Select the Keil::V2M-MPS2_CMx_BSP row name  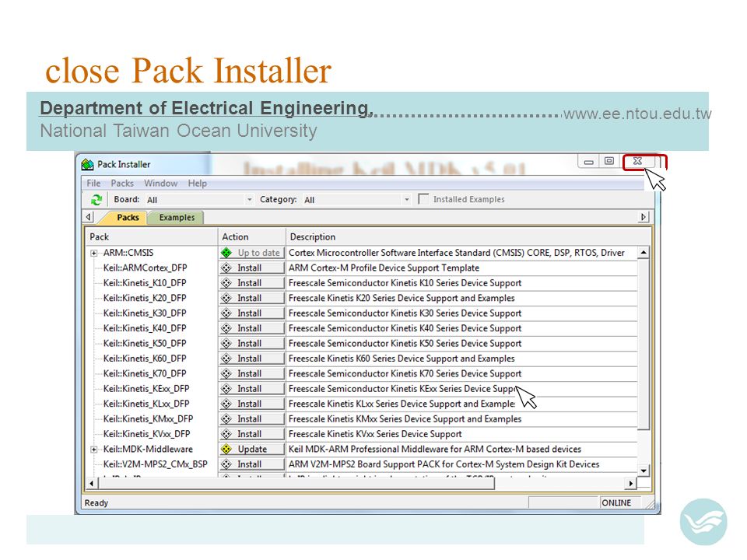(x=156, y=464)
